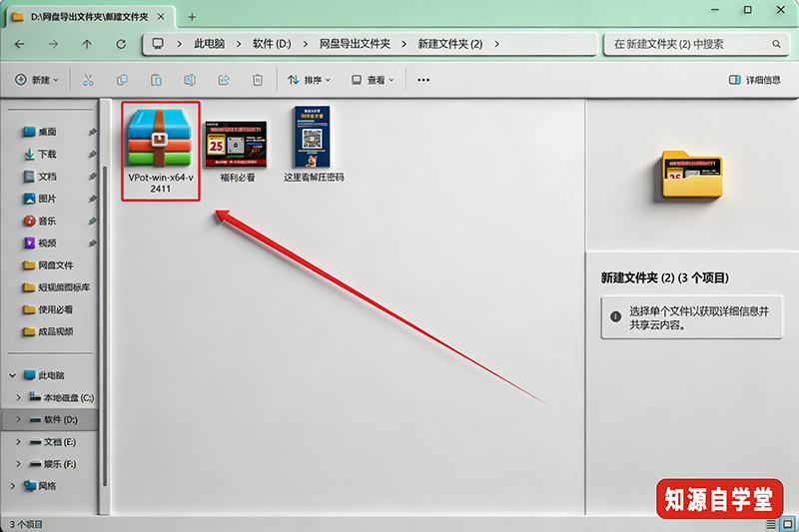The image size is (799, 532).
Task: Select the 福利必看 image file
Action: [237, 151]
